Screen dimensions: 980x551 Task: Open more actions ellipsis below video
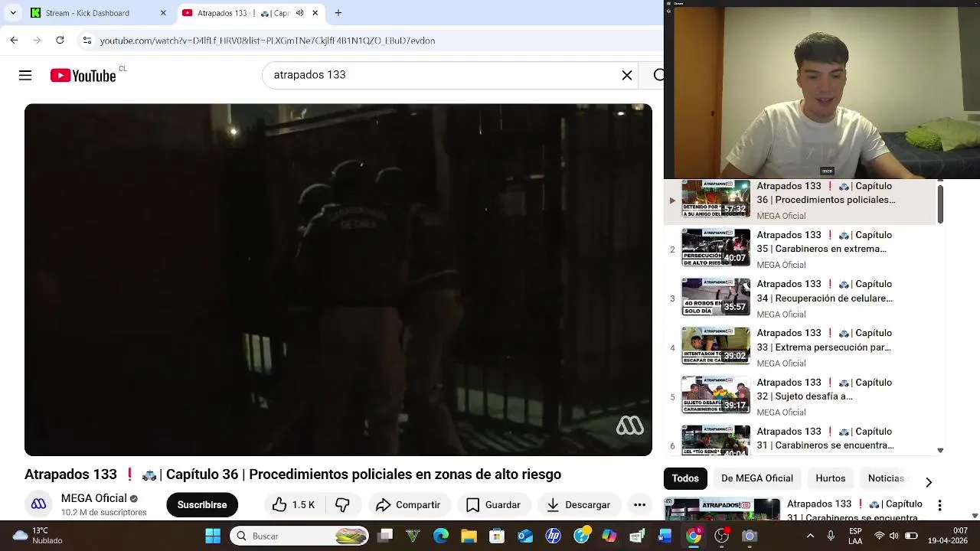(x=639, y=504)
